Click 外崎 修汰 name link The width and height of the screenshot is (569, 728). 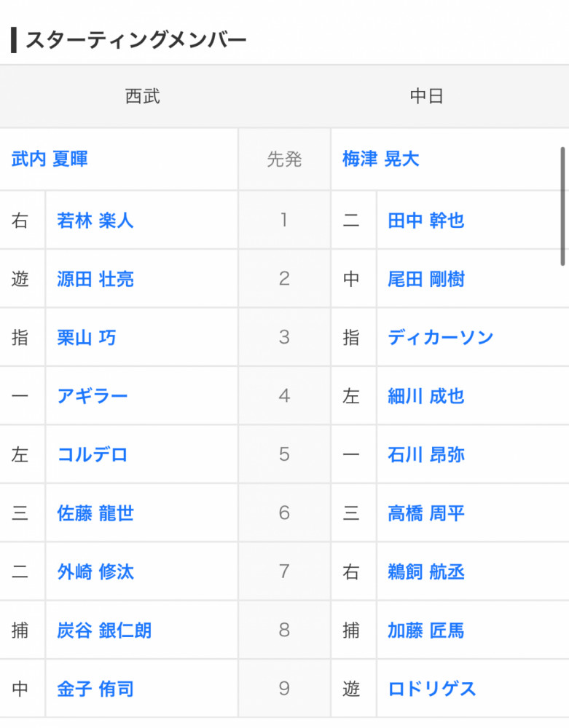[x=95, y=572]
